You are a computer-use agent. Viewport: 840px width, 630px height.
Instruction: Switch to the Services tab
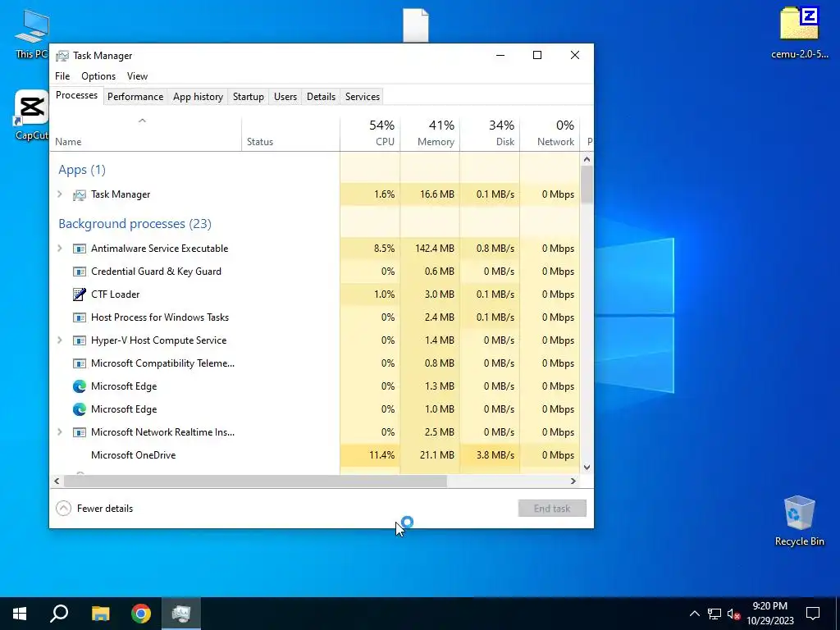362,97
